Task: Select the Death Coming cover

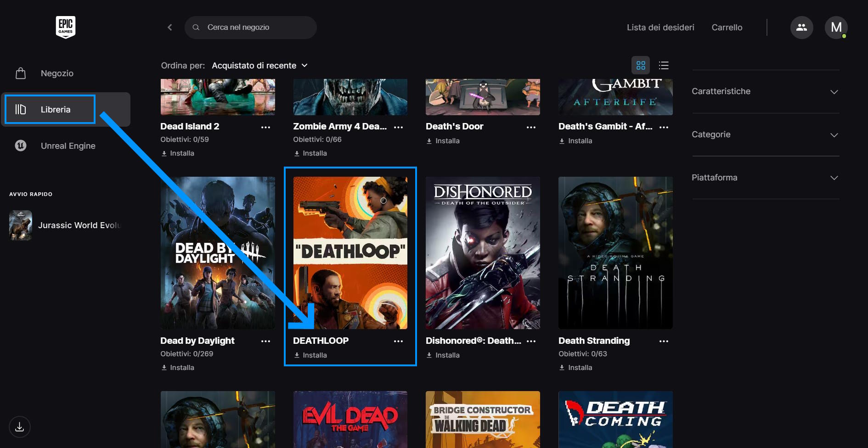Action: pos(615,420)
